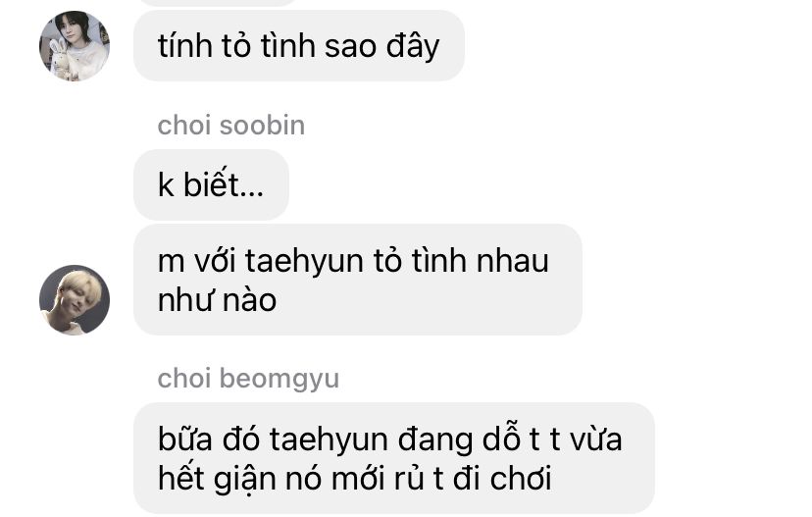This screenshot has width=812, height=517.
Task: Select the message 'tính tỏ tình sao đây'
Action: 299,45
